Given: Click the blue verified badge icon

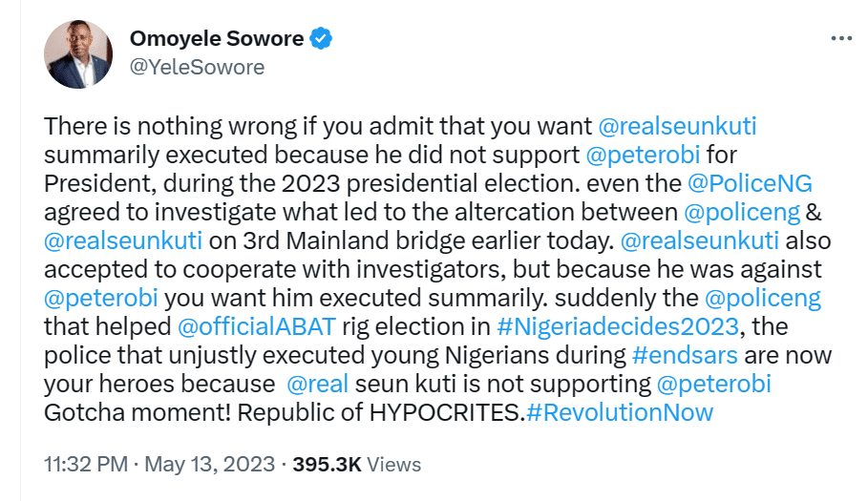Looking at the screenshot, I should [324, 39].
